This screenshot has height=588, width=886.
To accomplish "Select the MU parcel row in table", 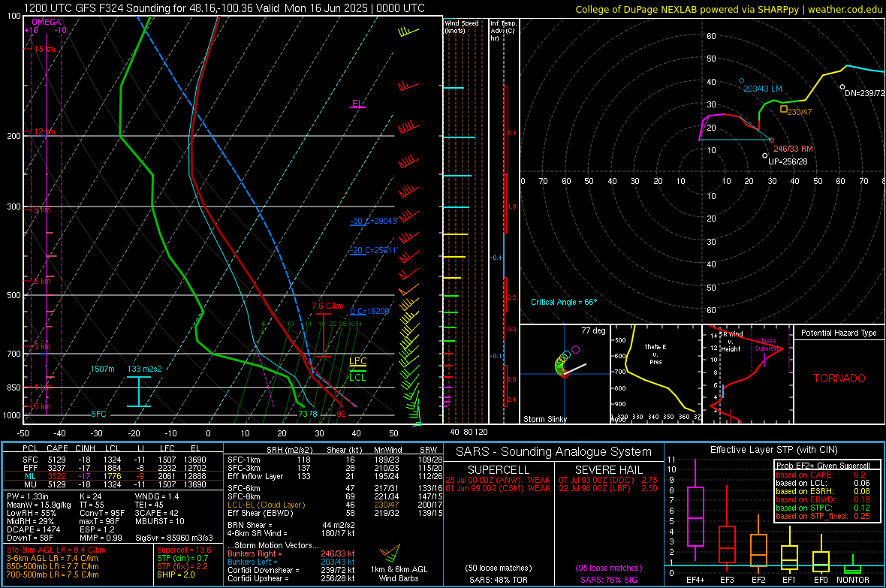I will [x=113, y=484].
